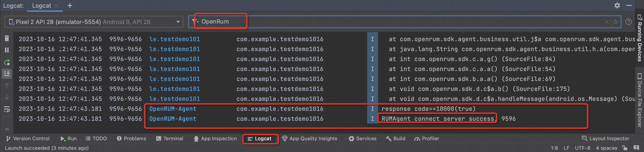Open filter history dropdown arrow
Viewport: 644px width, 152px height.
[194, 22]
